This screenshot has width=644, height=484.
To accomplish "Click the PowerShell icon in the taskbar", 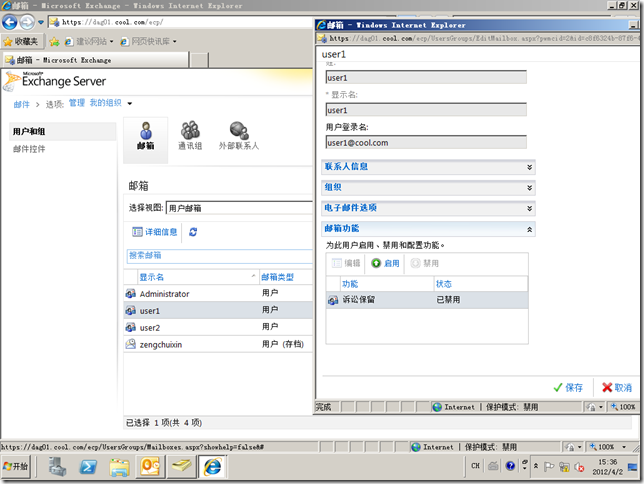I will click(x=88, y=467).
